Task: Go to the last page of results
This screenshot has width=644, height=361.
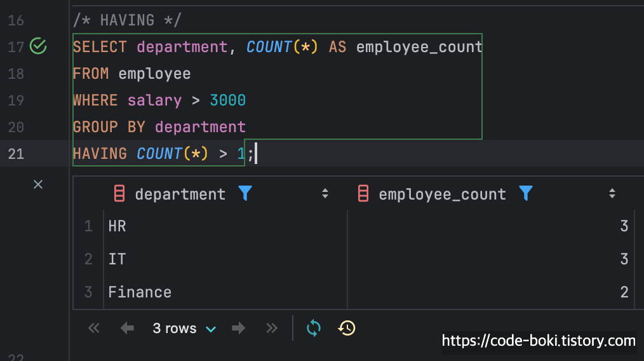Action: (271, 328)
